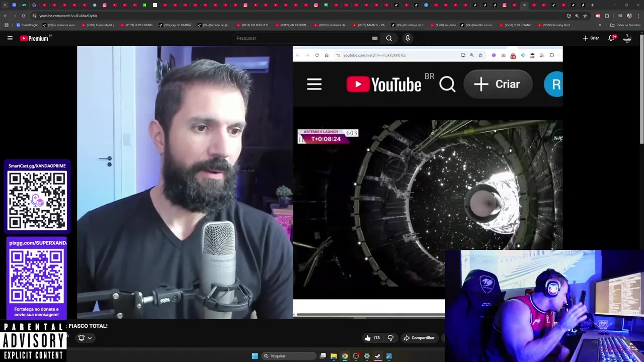Viewport: 644px width, 362px height.
Task: Open the "(9572) SUPER XAND..." bookmark
Action: point(516,25)
